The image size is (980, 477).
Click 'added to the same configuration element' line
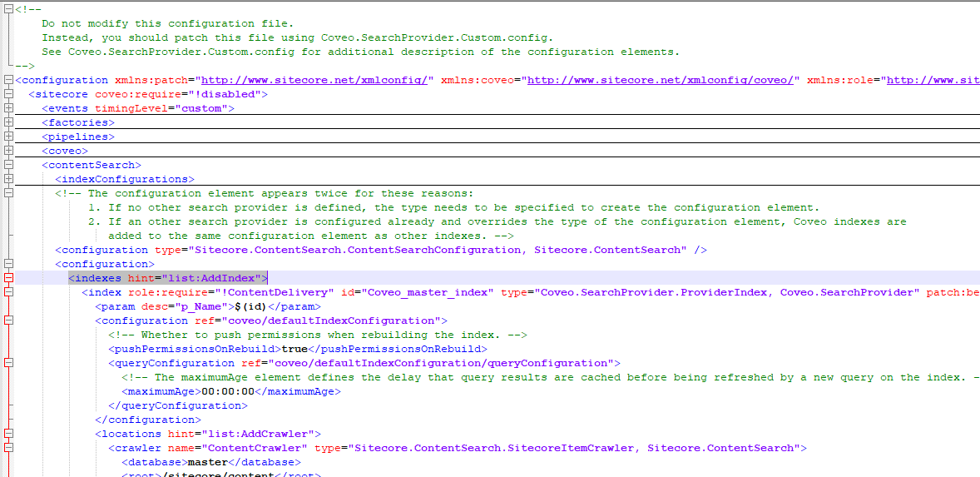310,236
